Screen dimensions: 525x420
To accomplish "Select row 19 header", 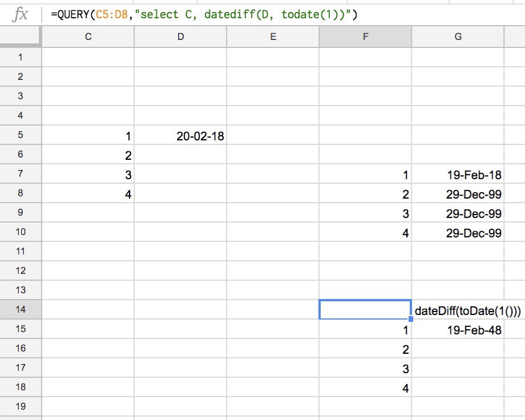I will click(x=21, y=407).
